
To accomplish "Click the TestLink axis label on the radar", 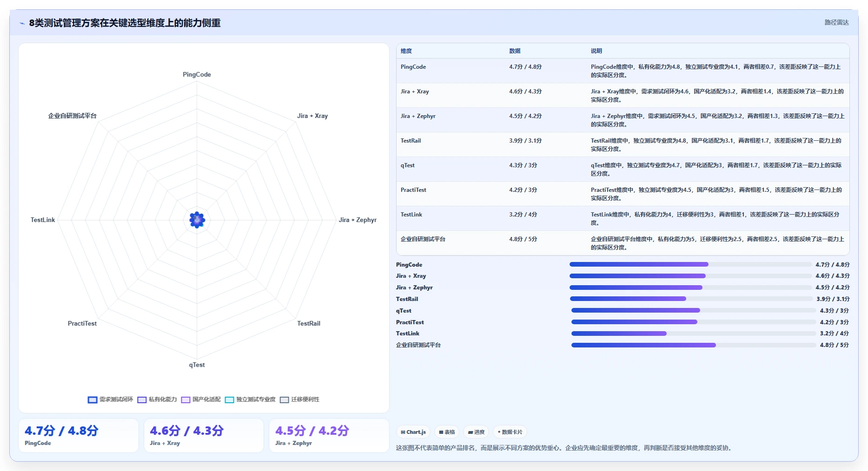I will click(43, 220).
